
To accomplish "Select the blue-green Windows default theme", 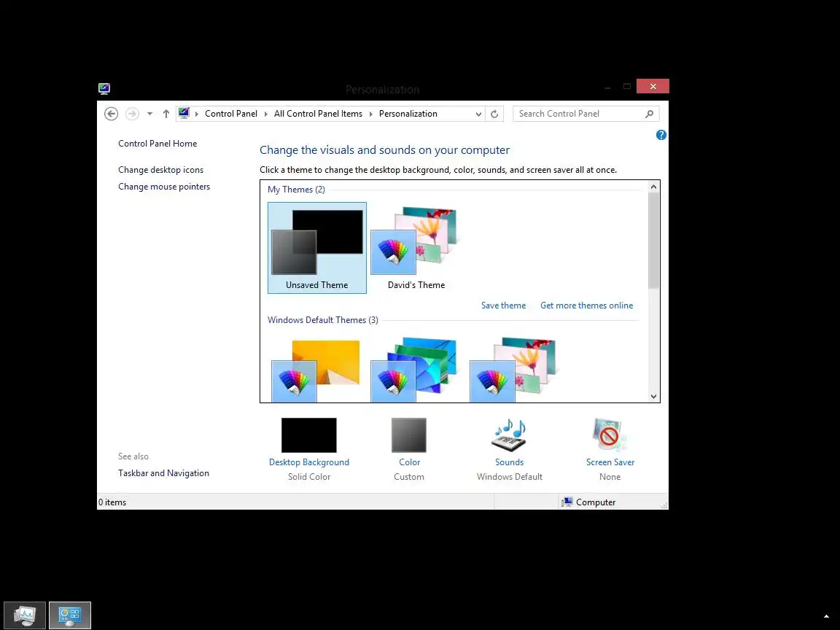I will click(415, 370).
